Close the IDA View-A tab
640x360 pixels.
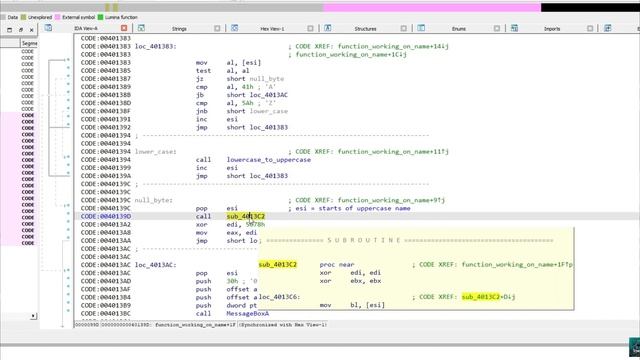(124, 28)
